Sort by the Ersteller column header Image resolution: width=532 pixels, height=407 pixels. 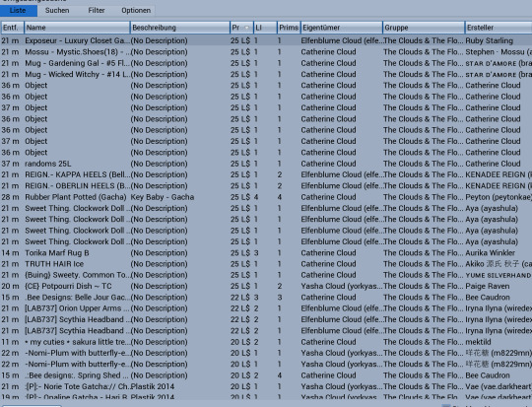(x=499, y=28)
